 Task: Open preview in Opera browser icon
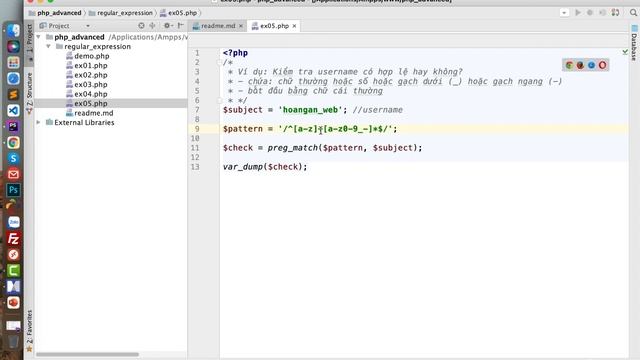(602, 65)
